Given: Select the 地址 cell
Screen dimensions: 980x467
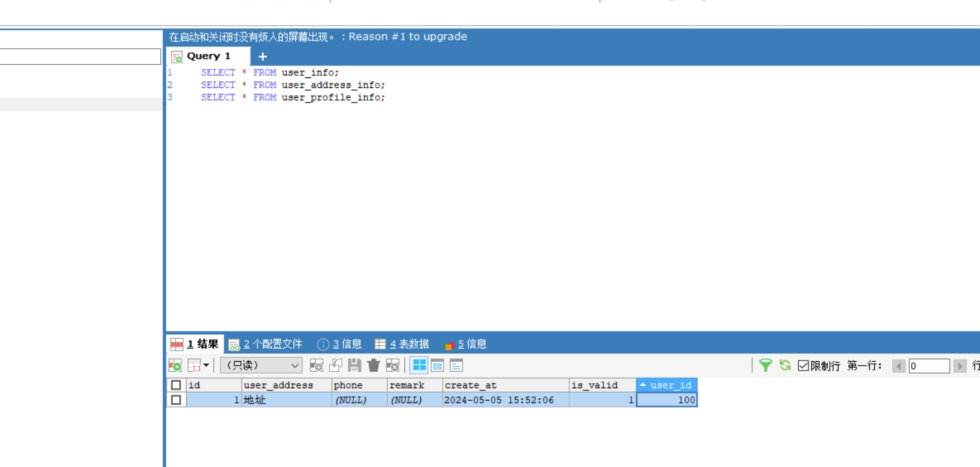Looking at the screenshot, I should 287,400.
